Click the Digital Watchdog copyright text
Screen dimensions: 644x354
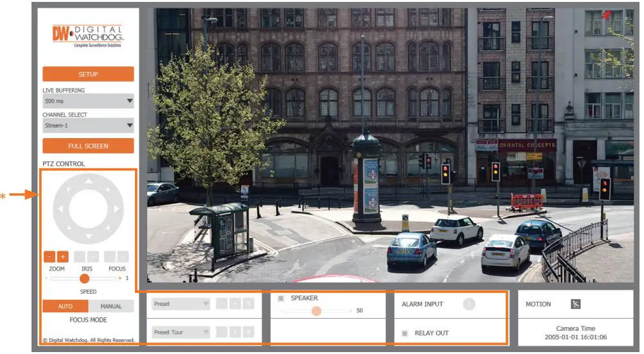[89, 340]
